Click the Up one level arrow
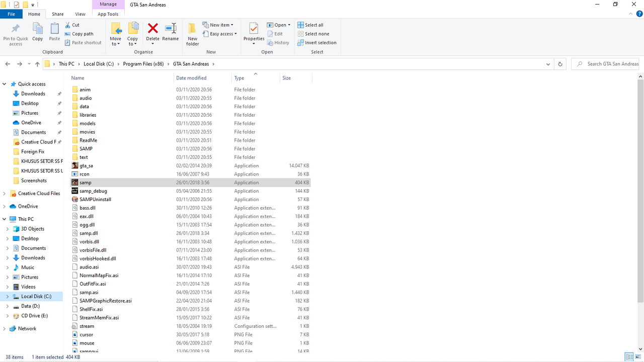This screenshot has width=644, height=362. point(37,64)
